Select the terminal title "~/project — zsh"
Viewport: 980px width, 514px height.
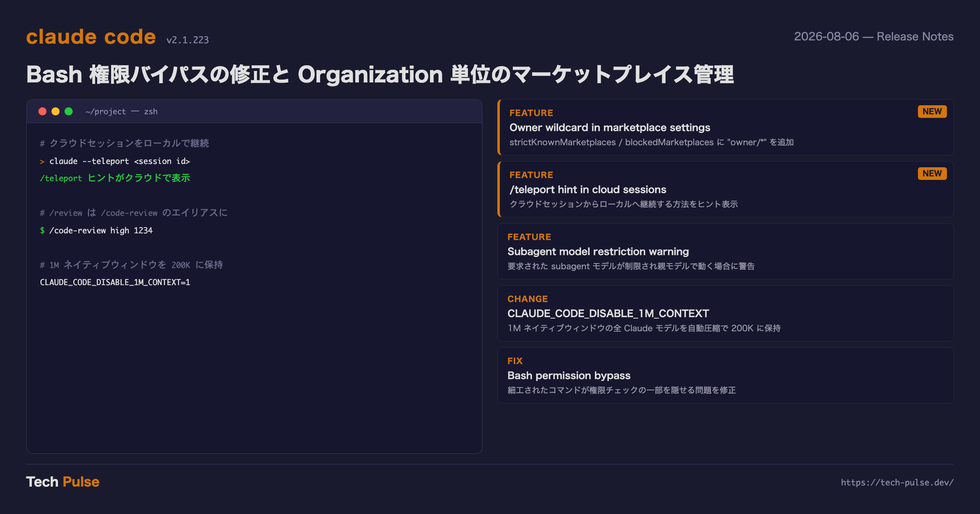[122, 111]
